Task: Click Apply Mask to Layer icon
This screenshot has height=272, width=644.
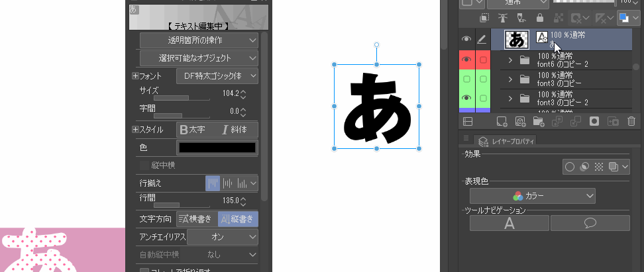Action: pyautogui.click(x=614, y=121)
